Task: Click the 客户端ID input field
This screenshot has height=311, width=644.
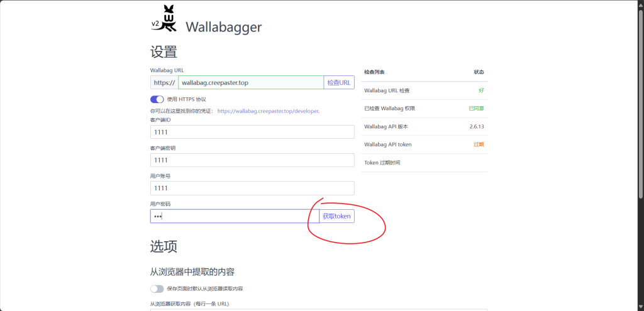Action: (252, 132)
